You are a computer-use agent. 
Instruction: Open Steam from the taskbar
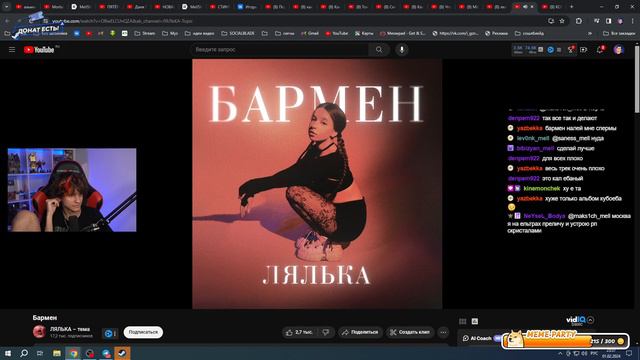[x=122, y=353]
